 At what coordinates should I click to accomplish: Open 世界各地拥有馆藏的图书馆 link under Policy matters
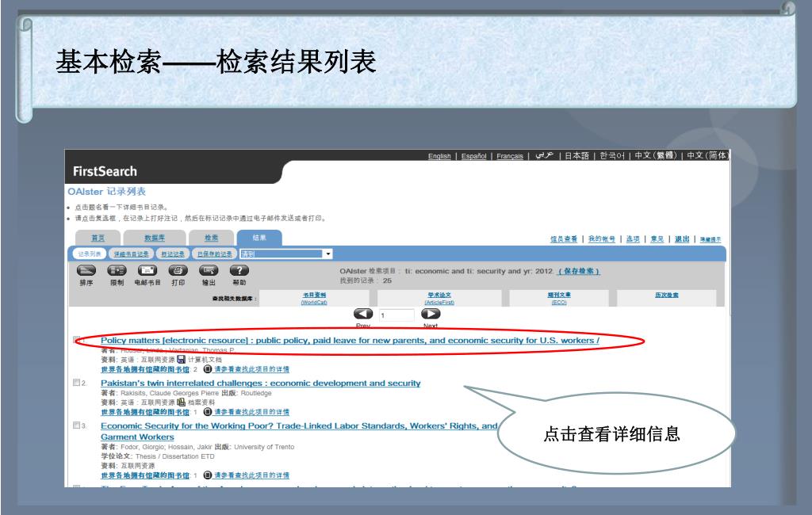point(146,369)
